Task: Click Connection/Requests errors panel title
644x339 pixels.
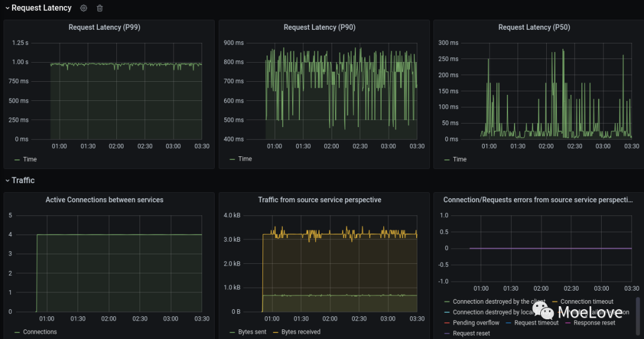Action: (538, 200)
